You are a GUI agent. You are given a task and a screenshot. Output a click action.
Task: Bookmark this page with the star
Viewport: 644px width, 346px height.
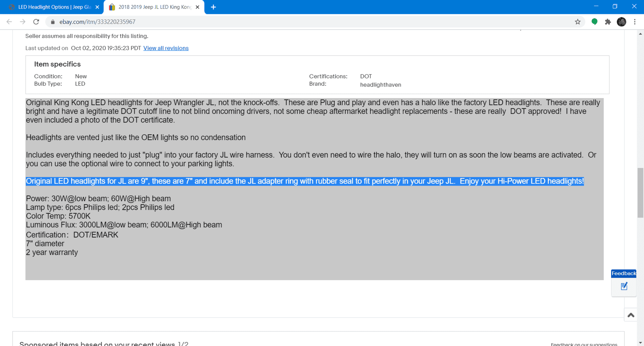coord(578,22)
